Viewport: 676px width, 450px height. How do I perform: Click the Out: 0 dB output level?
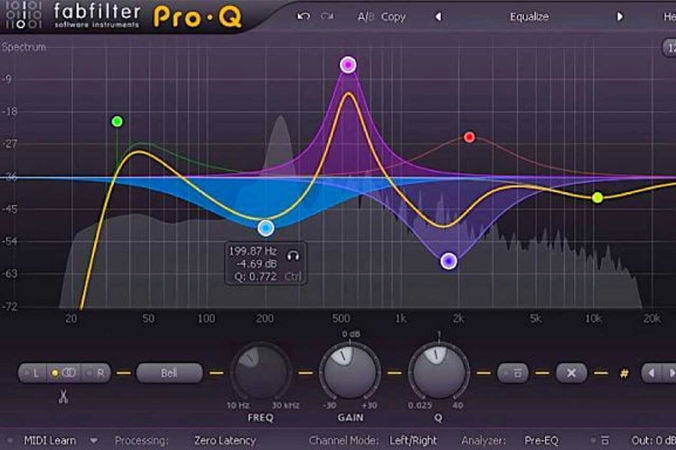pos(653,441)
